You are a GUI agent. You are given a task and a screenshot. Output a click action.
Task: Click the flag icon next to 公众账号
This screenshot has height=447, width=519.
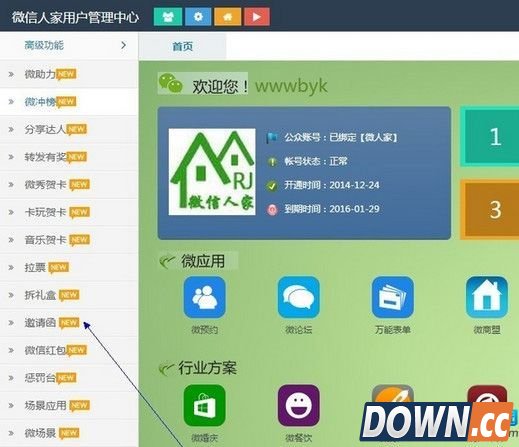click(272, 138)
